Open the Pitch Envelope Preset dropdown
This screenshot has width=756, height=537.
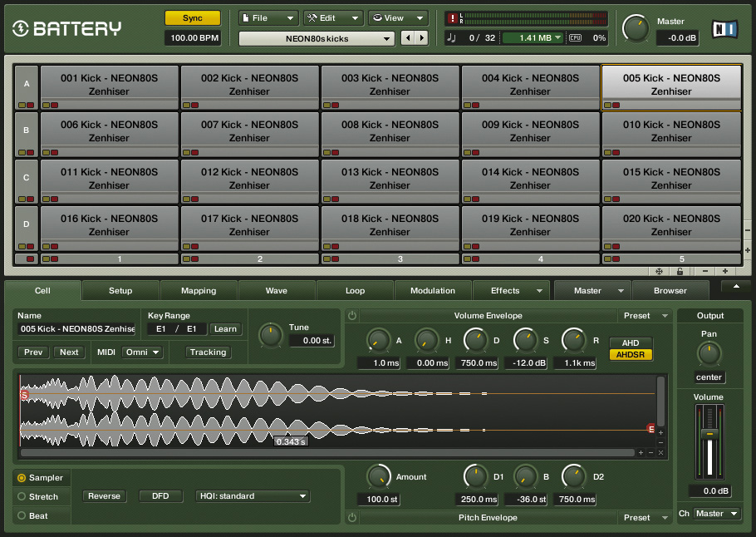[646, 517]
